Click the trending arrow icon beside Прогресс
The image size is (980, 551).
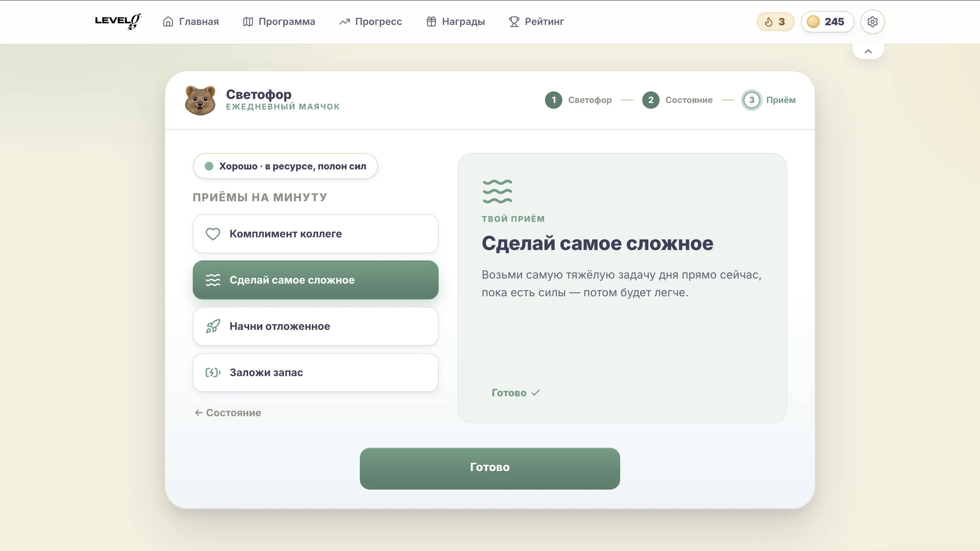click(344, 22)
